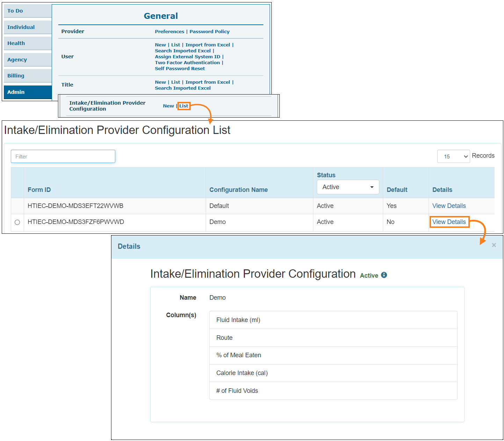The height and width of the screenshot is (441, 504).
Task: Close the Details dialog with the X
Action: (494, 245)
